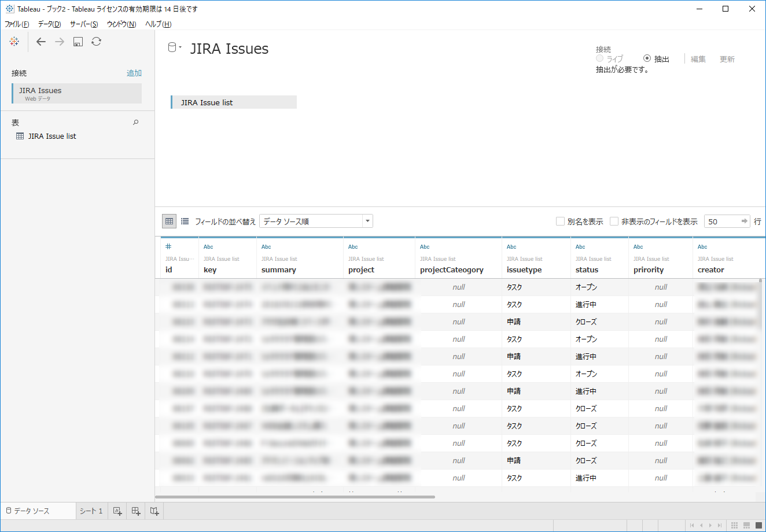
Task: Apply row count with arrow next to 50
Action: click(745, 221)
